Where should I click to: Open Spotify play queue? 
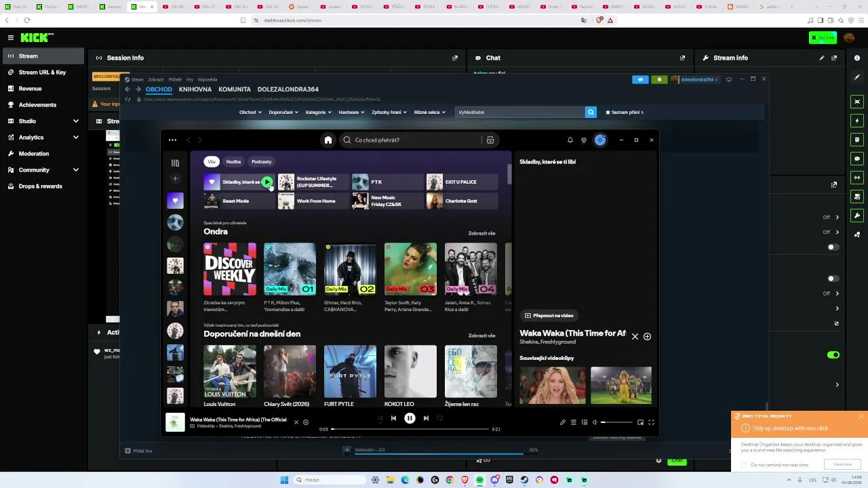[574, 422]
